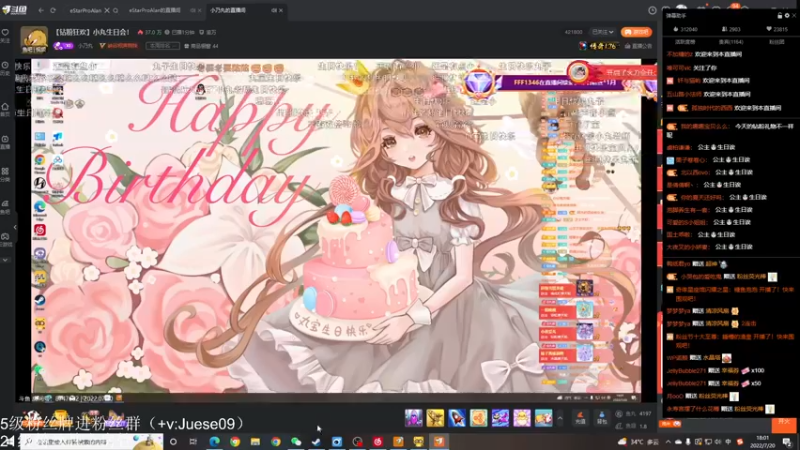The width and height of the screenshot is (800, 450).
Task: Click the clock history icon in the top bar
Action: (652, 10)
